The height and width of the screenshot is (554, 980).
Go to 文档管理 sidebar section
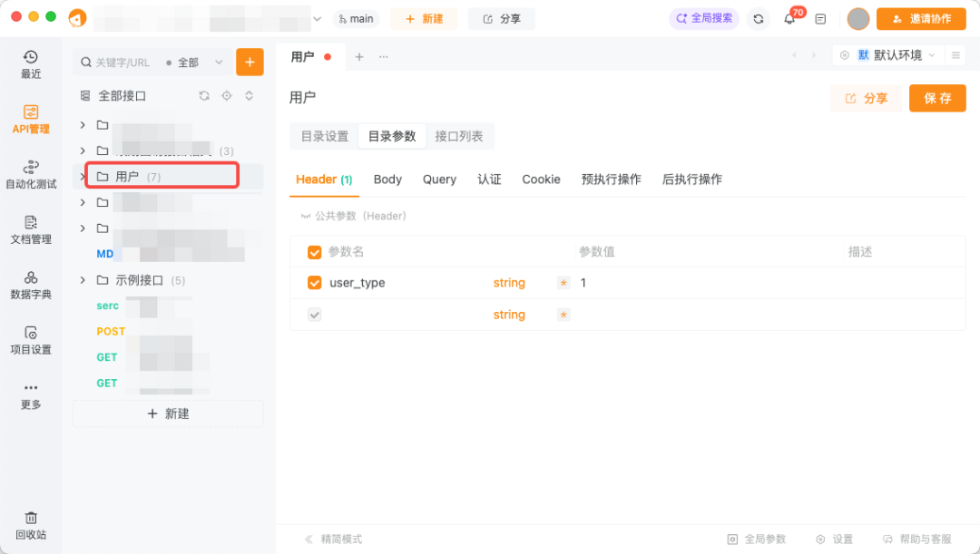click(x=31, y=229)
